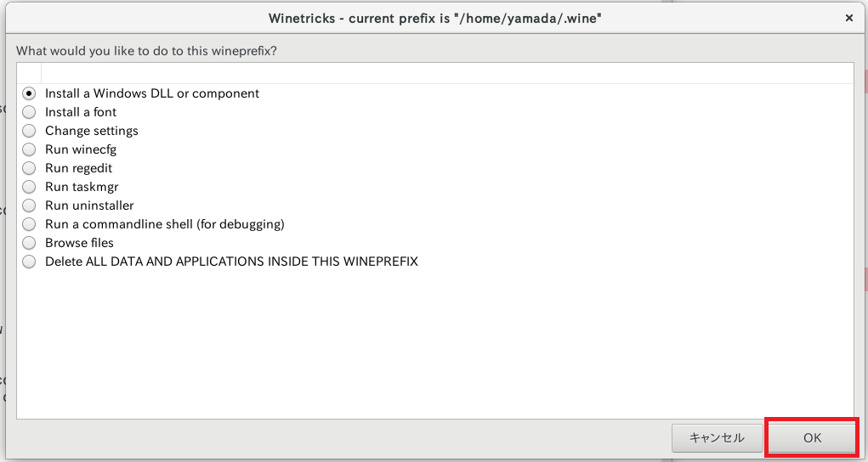Confirm the selection with OK
The height and width of the screenshot is (462, 868).
pos(812,438)
